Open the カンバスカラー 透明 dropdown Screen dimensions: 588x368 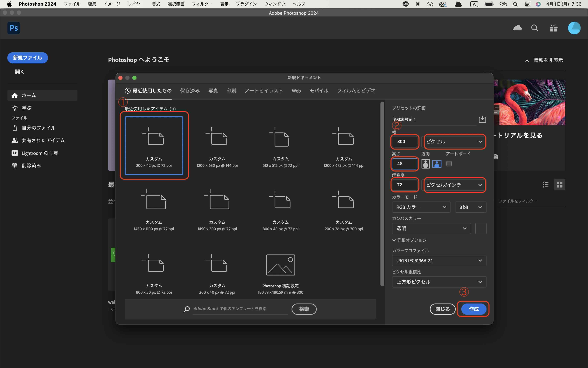point(431,229)
